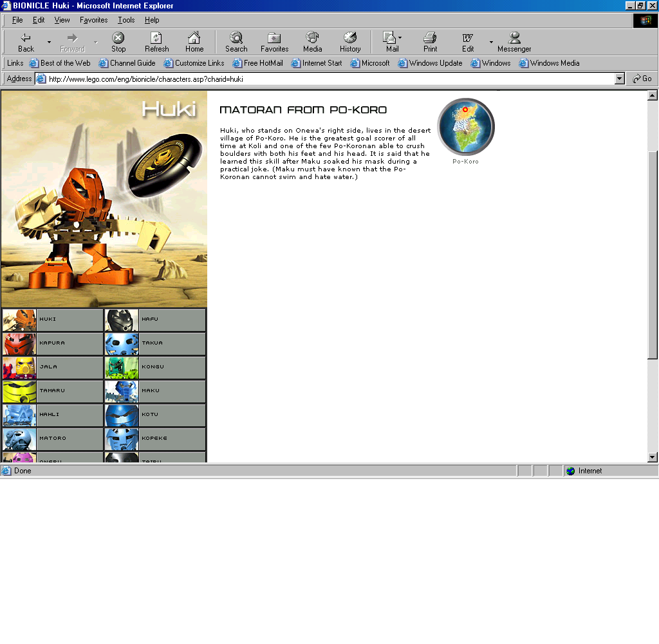Select the Kongu mask thumbnail
The width and height of the screenshot is (659, 644).
click(x=122, y=368)
